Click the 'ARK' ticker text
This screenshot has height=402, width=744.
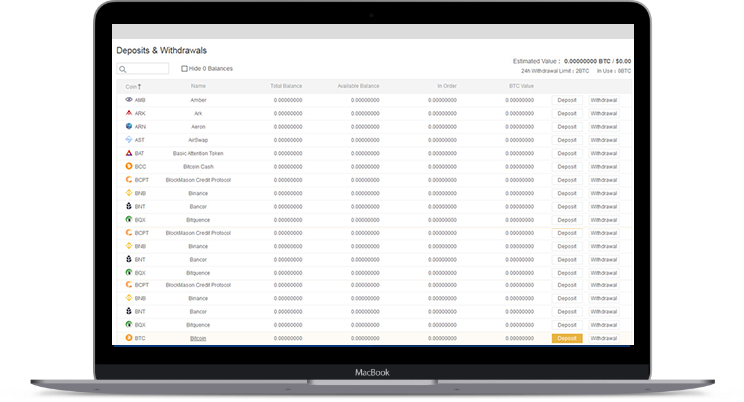(x=140, y=113)
